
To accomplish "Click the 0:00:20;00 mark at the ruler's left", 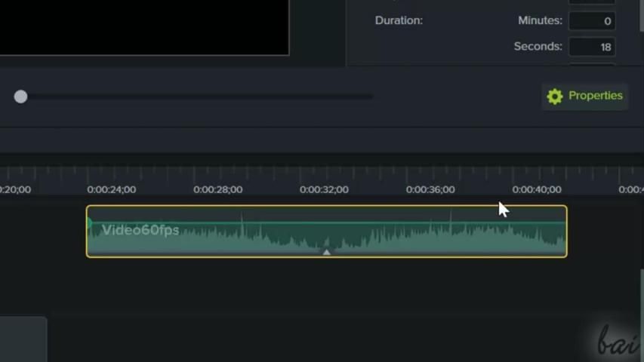I will click(15, 189).
